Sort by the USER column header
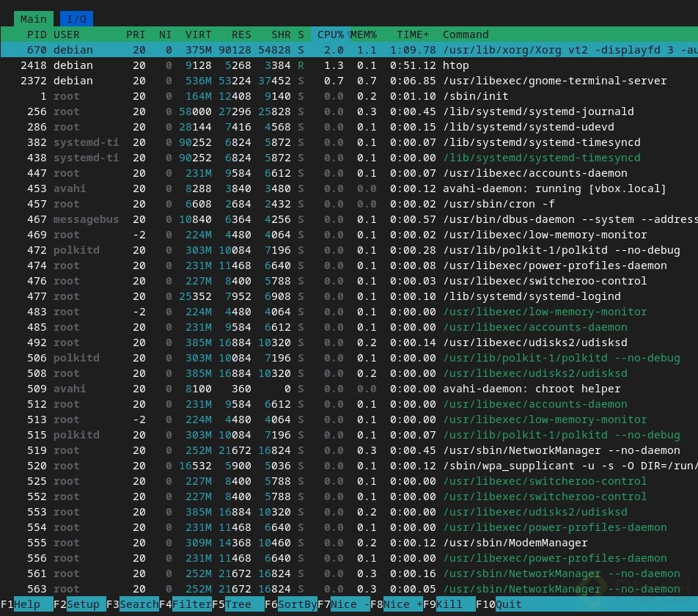The width and height of the screenshot is (698, 616). 66,34
